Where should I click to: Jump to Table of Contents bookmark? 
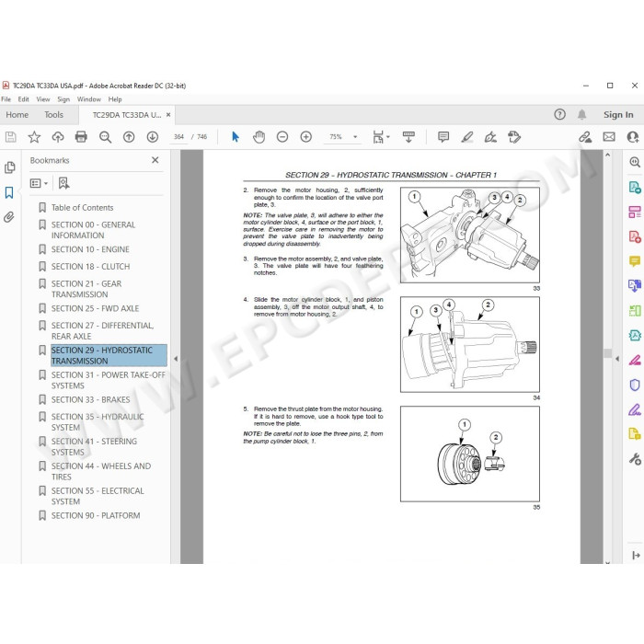[x=82, y=208]
